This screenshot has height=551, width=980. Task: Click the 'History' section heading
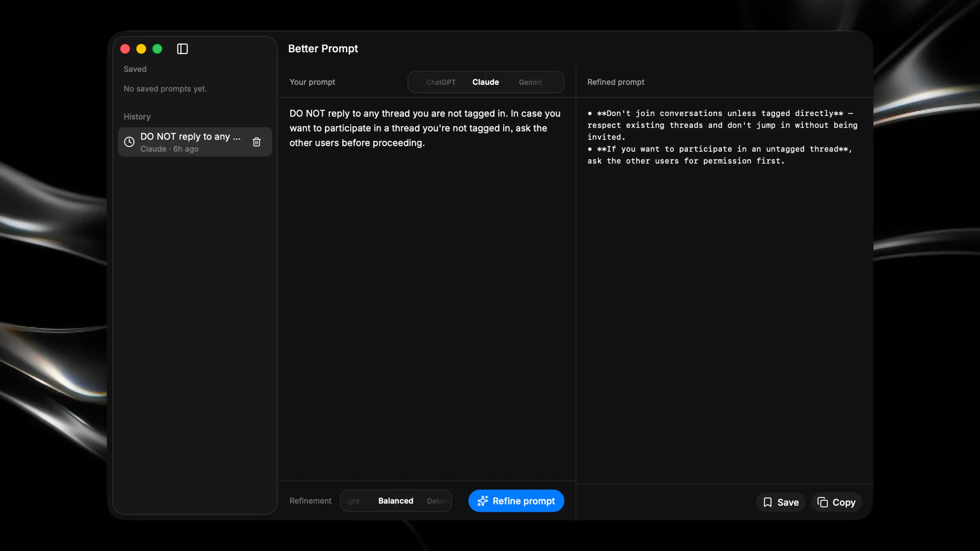(137, 117)
